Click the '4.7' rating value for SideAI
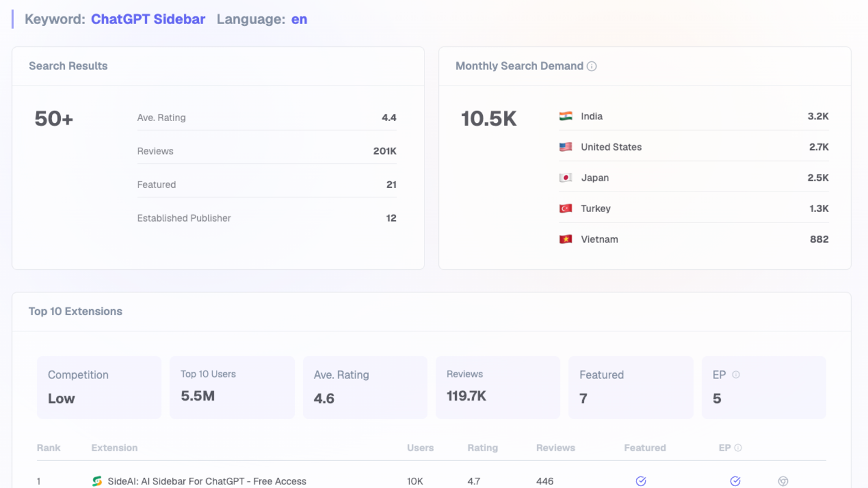The height and width of the screenshot is (488, 868). pos(474,481)
